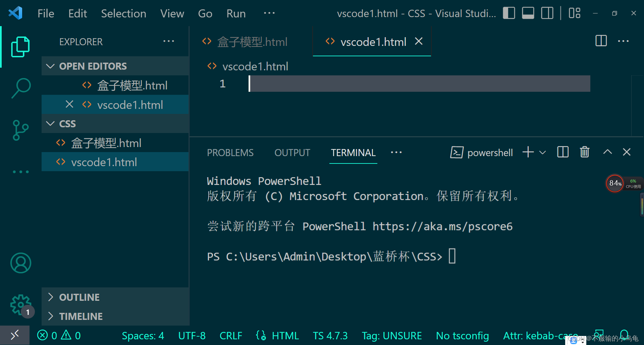Click No tsconfig status item
The height and width of the screenshot is (345, 644).
[x=463, y=335]
